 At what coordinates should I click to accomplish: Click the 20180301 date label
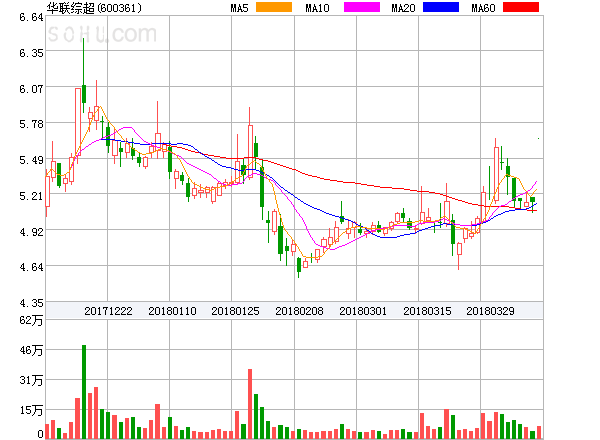coord(363,311)
